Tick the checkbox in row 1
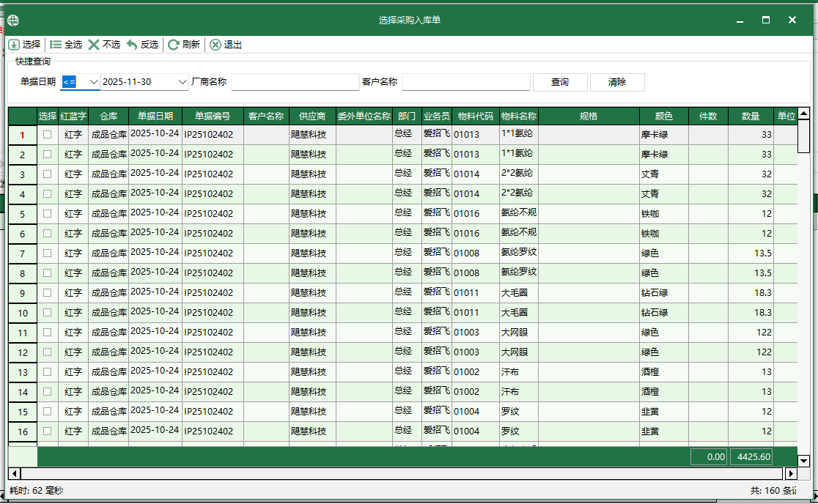 [x=48, y=135]
